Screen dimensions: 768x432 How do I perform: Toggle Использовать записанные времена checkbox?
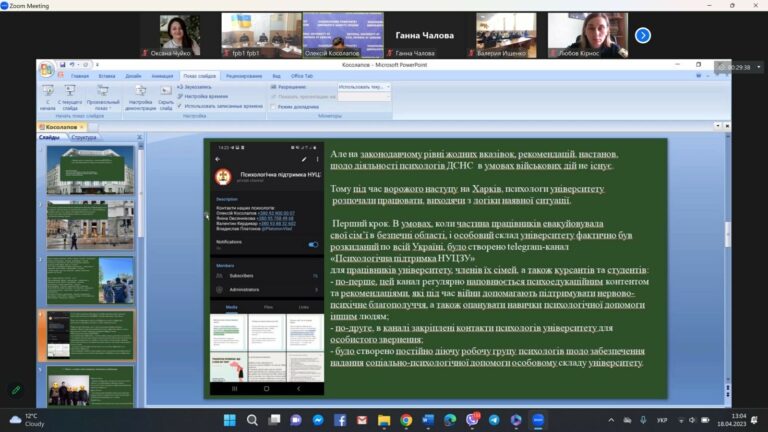(x=180, y=105)
